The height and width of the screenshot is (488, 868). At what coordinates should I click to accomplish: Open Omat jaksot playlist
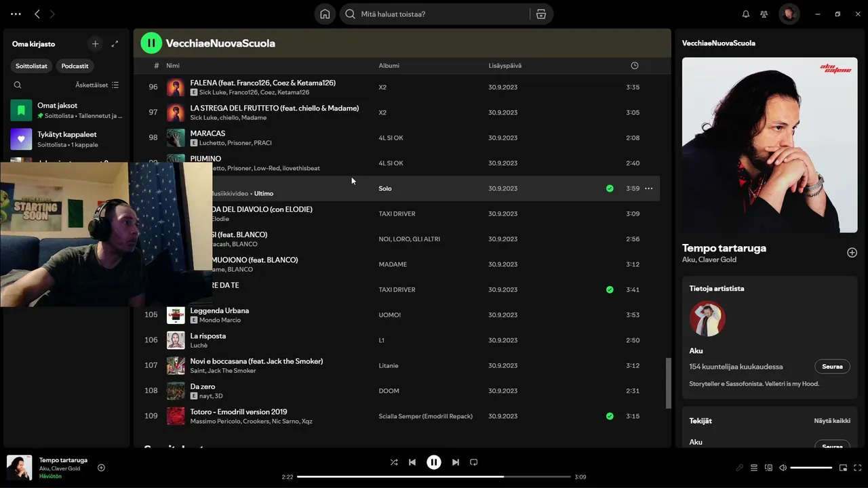pyautogui.click(x=66, y=110)
